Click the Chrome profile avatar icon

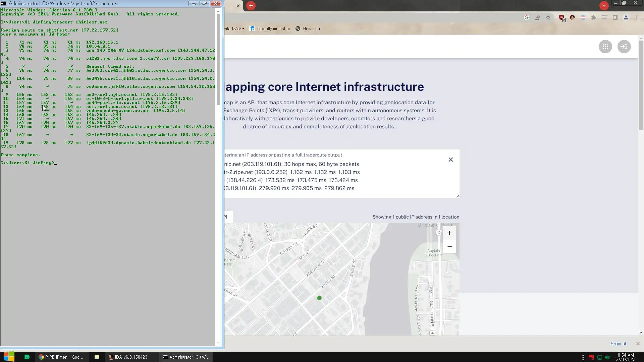(626, 18)
